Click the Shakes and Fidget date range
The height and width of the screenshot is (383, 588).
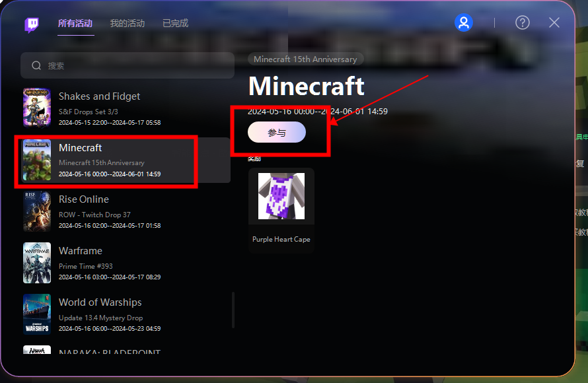(x=110, y=123)
